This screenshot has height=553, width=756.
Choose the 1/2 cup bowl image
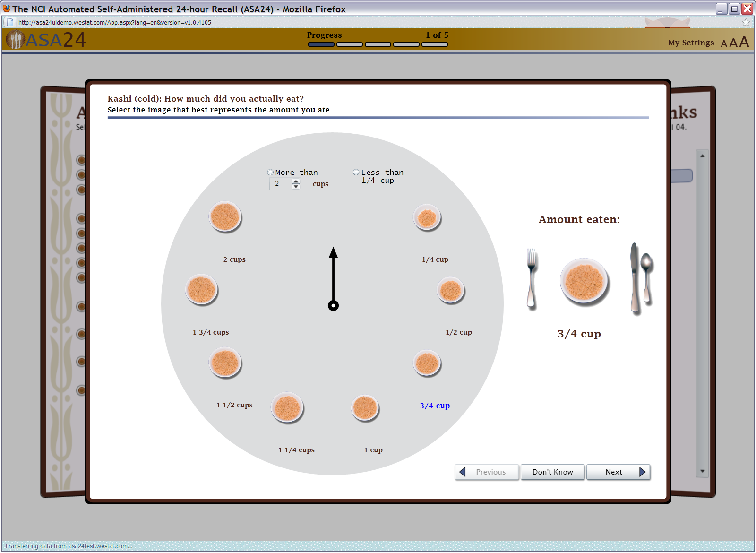[451, 290]
